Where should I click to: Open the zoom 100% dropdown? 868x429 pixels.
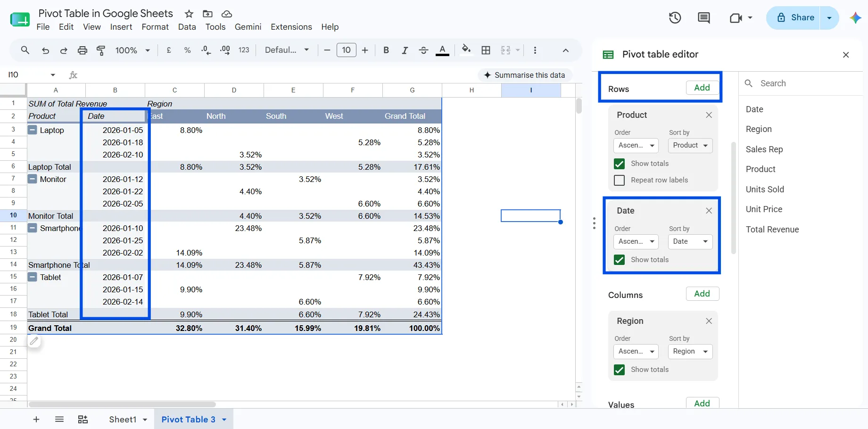(x=132, y=50)
